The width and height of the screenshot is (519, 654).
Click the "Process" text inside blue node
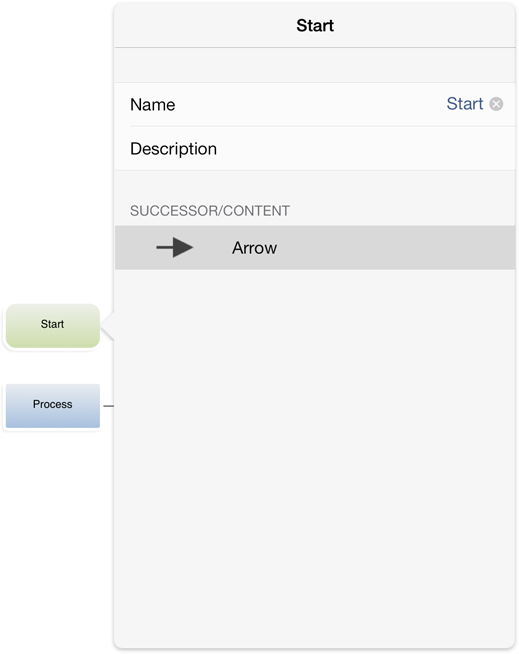53,404
